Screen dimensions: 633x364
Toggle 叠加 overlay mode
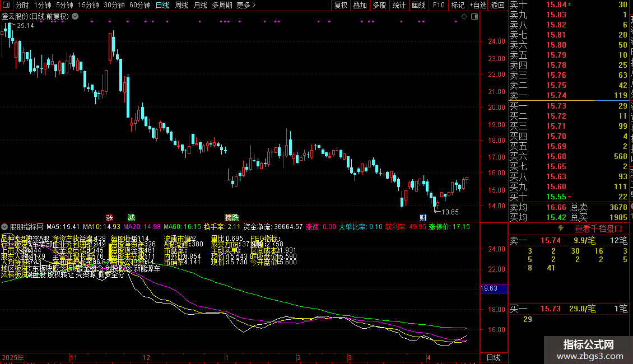point(360,5)
